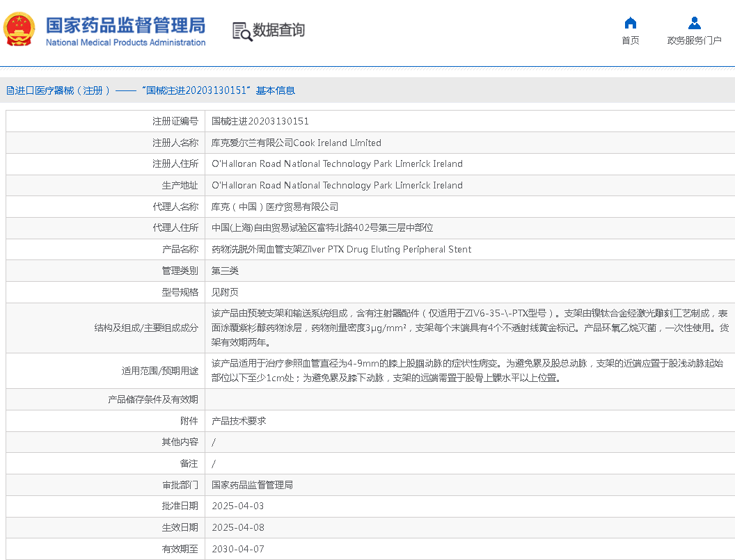Select the 代理人住所 Shanghai address value
The width and height of the screenshot is (735, 560).
[x=322, y=227]
